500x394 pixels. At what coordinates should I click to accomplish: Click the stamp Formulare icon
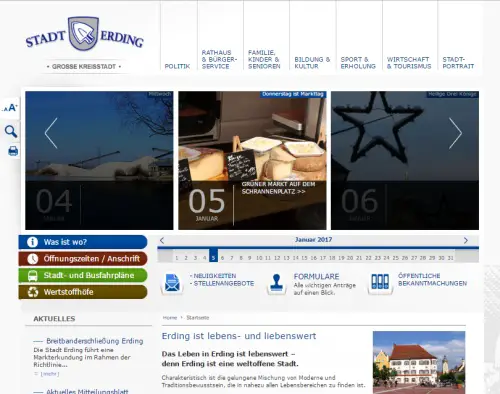pos(276,283)
